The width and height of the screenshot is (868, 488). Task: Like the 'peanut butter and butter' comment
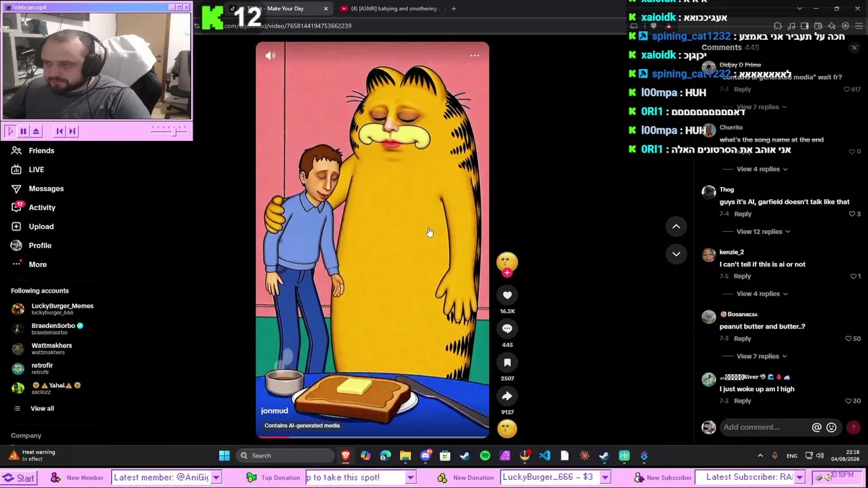click(x=848, y=339)
